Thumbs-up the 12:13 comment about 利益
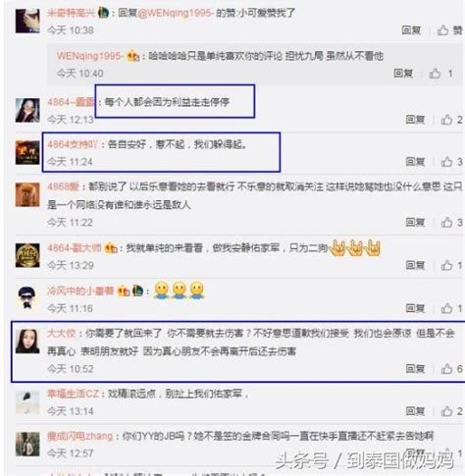 click(x=451, y=120)
